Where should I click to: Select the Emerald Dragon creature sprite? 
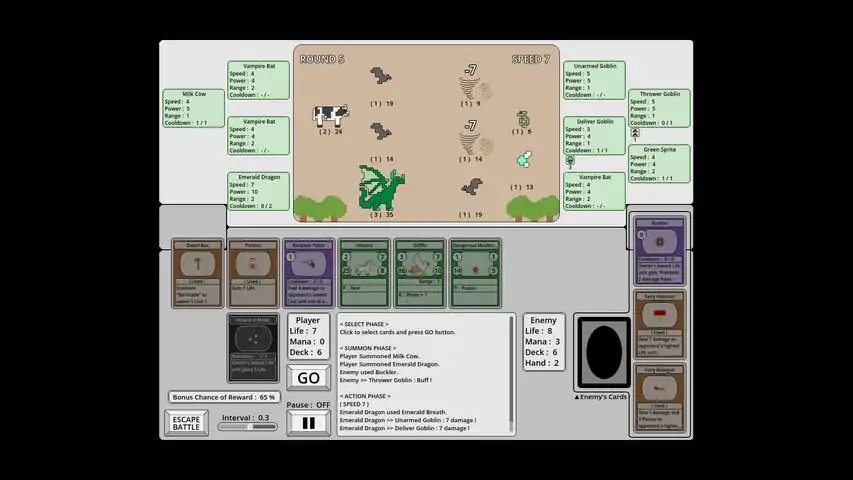tap(381, 188)
